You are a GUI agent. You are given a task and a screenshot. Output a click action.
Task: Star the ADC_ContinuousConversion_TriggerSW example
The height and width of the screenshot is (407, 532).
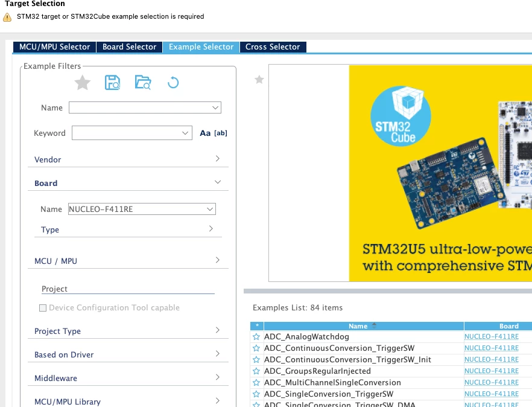[x=256, y=348]
